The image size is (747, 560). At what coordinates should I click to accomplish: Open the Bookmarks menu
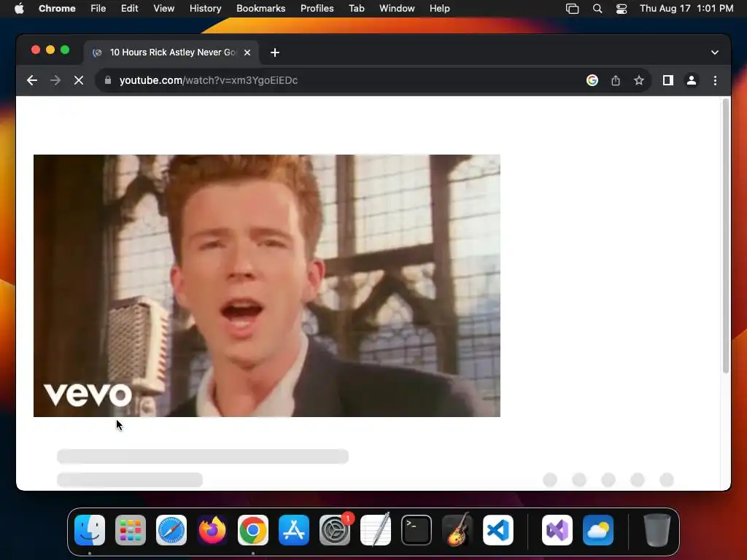tap(260, 9)
